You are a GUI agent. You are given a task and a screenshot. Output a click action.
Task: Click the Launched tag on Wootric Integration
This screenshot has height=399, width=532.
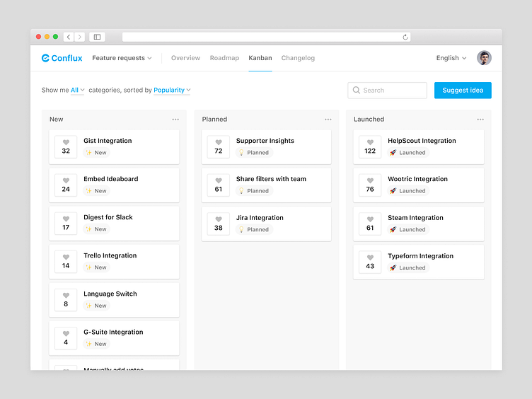408,191
